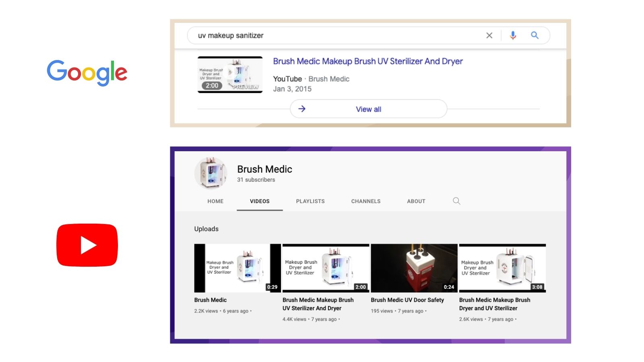The height and width of the screenshot is (362, 644).
Task: Click the 31 subscribers text
Action: coord(256,180)
